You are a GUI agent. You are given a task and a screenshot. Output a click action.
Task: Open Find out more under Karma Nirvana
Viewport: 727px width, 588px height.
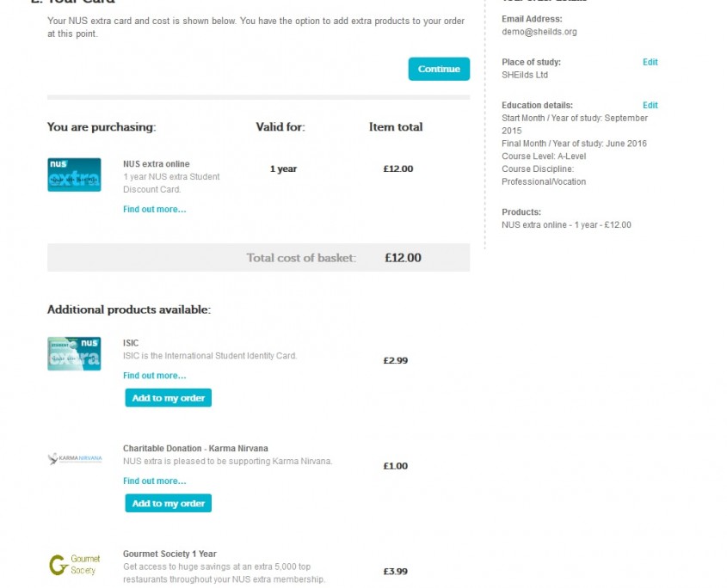pos(154,481)
